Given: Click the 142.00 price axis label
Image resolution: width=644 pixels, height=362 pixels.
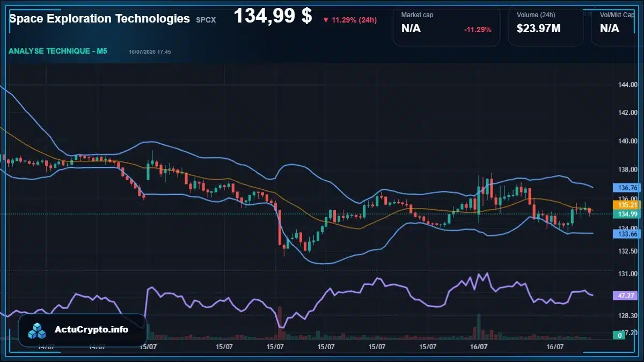Looking at the screenshot, I should coord(627,113).
